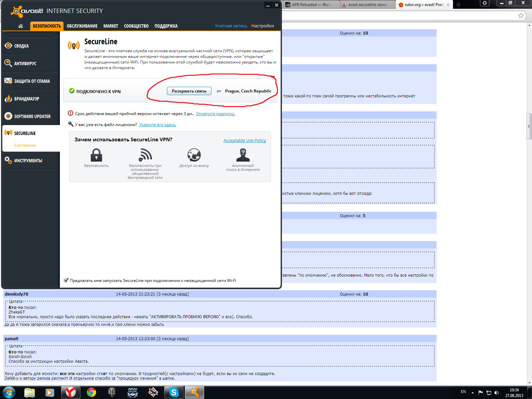This screenshot has height=399, width=532.
Task: Close the rutor.org browser tab
Action: [448, 5]
